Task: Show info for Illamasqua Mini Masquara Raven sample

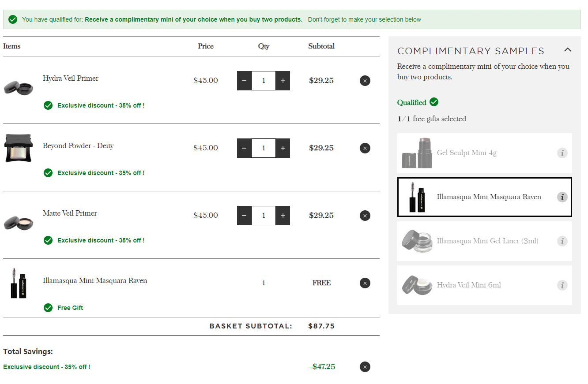Action: (562, 197)
